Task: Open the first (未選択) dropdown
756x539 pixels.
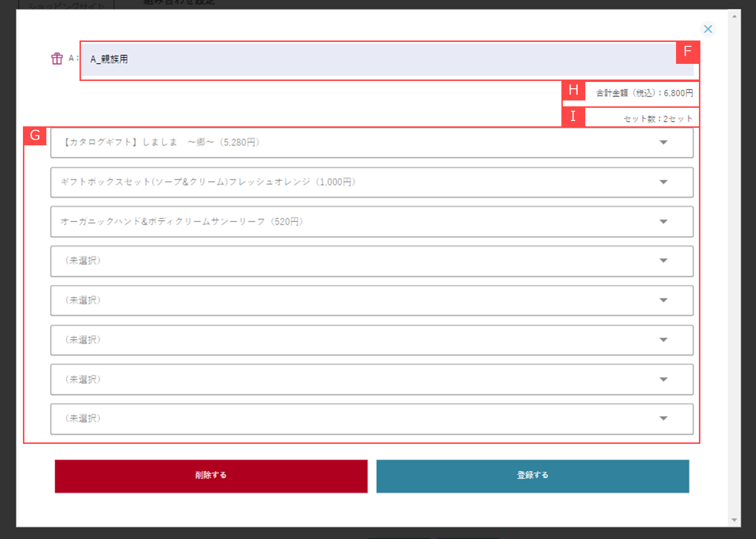Action: (x=372, y=261)
